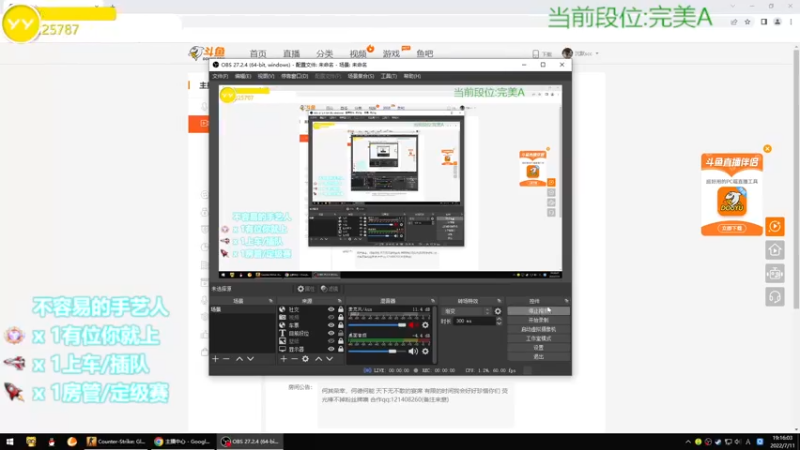
Task: Open Douyu user avatar dropdown
Action: (580, 53)
